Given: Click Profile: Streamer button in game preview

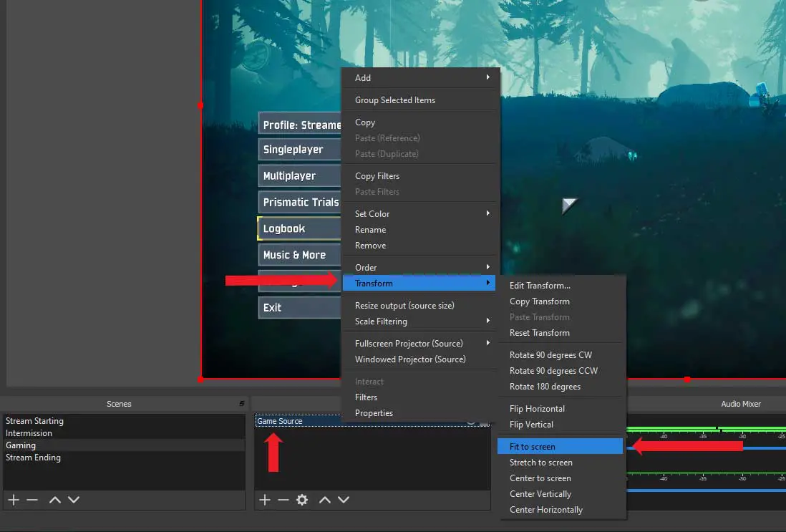Looking at the screenshot, I should (299, 125).
